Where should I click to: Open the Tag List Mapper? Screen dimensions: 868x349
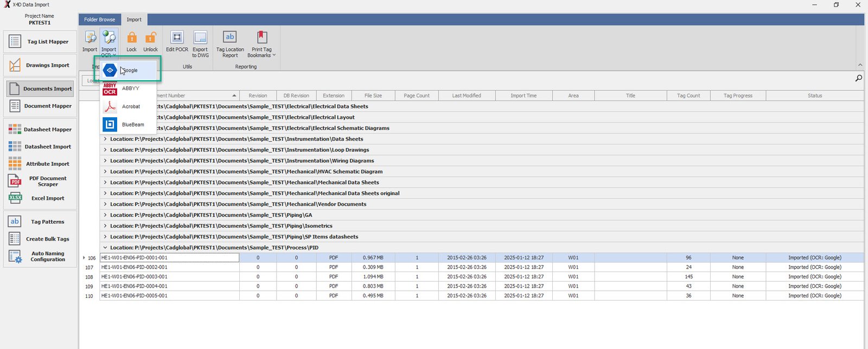click(40, 42)
